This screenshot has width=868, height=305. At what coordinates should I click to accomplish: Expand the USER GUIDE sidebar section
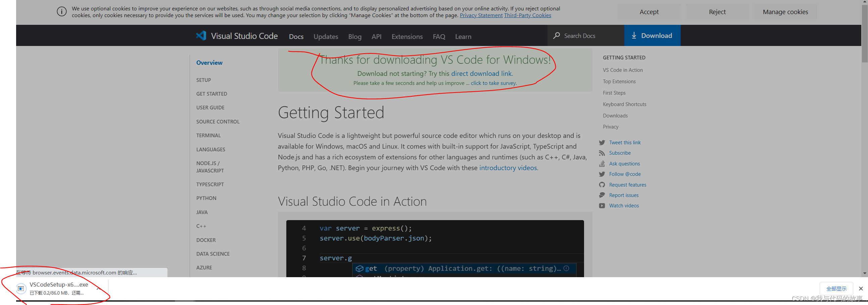point(210,107)
